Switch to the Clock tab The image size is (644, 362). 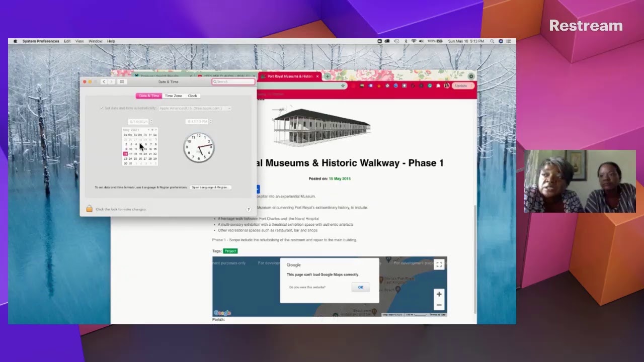coord(193,96)
